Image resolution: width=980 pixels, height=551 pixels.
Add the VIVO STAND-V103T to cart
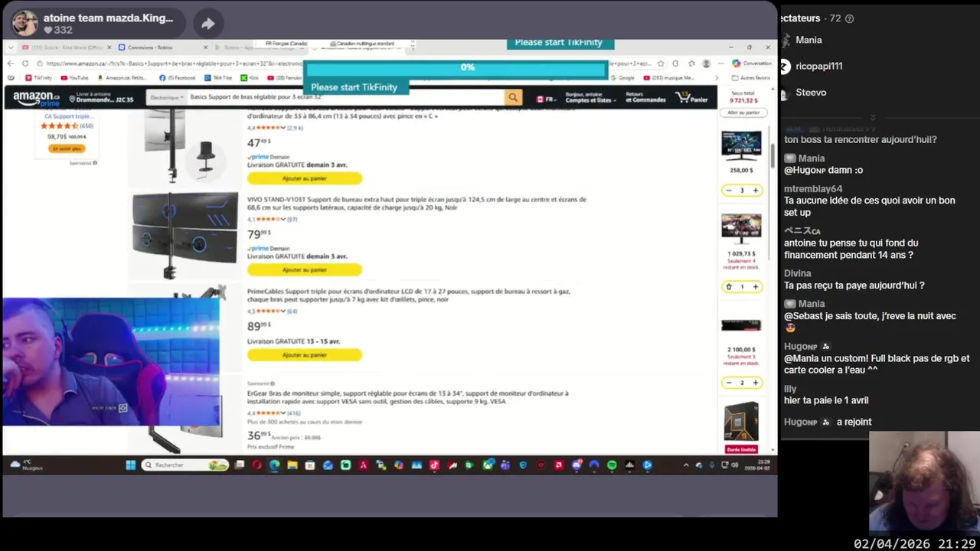[304, 269]
